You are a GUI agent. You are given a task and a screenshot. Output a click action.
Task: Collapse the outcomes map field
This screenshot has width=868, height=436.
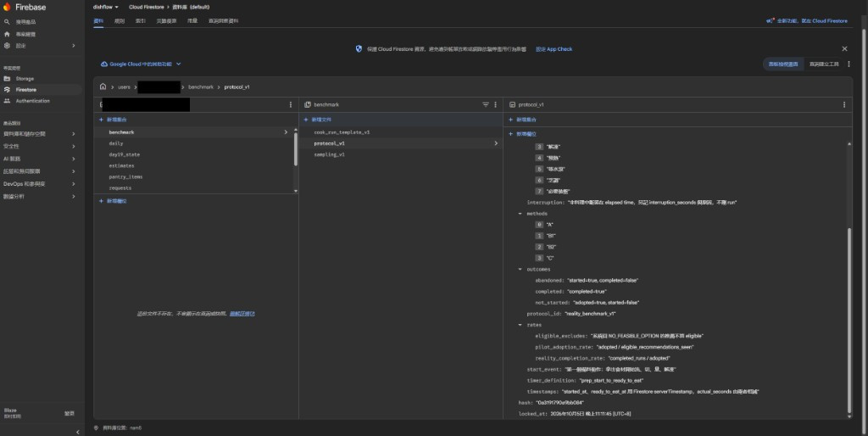click(520, 269)
